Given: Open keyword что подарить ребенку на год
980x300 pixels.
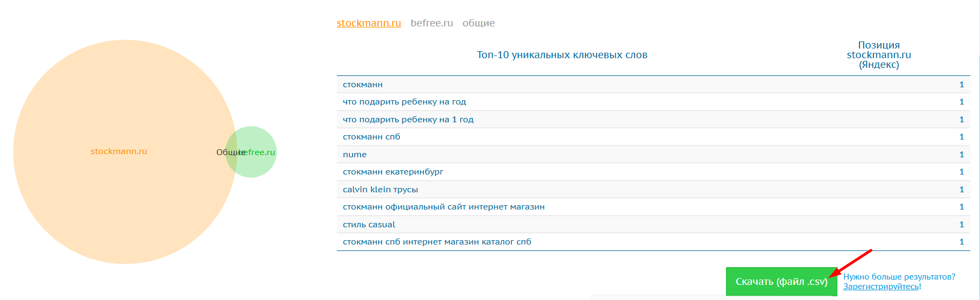Looking at the screenshot, I should click(404, 102).
